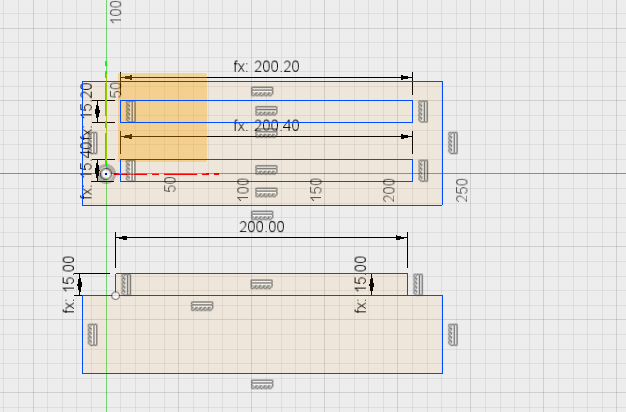
Task: Select horizontal constraint icon centered in the narrow bottom rectangle
Action: point(261,284)
